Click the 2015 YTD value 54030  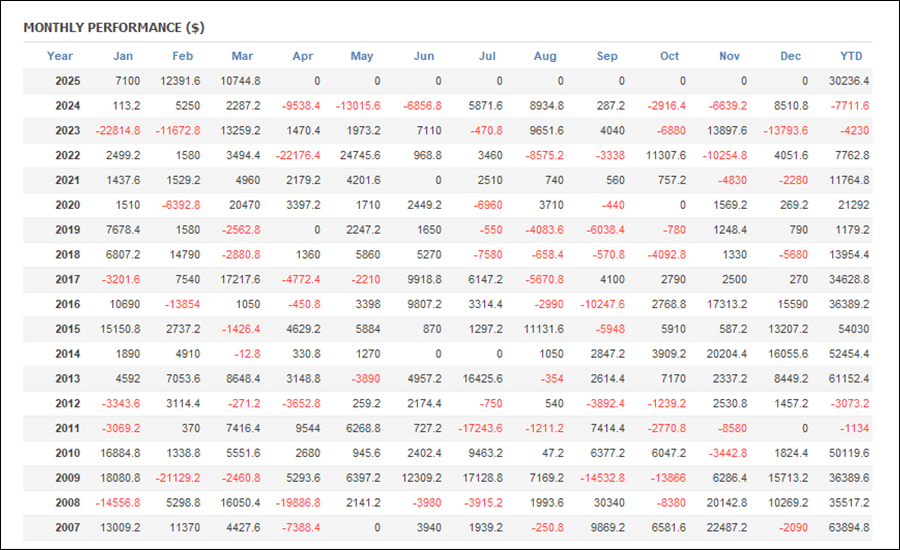pyautogui.click(x=854, y=329)
